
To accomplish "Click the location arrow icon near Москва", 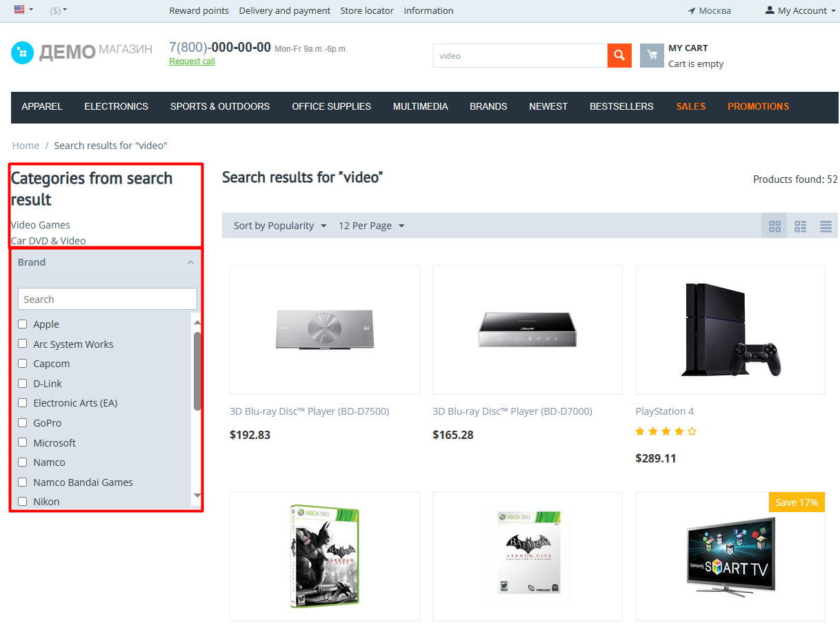I will pyautogui.click(x=692, y=11).
